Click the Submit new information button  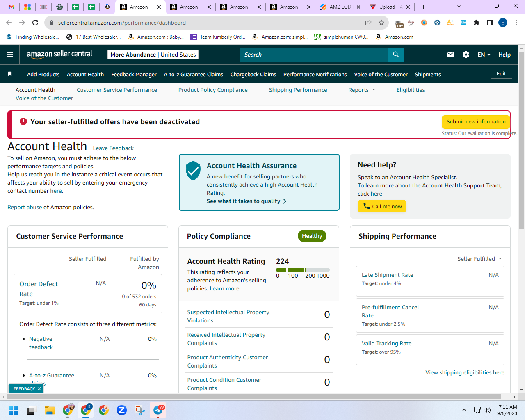point(476,122)
